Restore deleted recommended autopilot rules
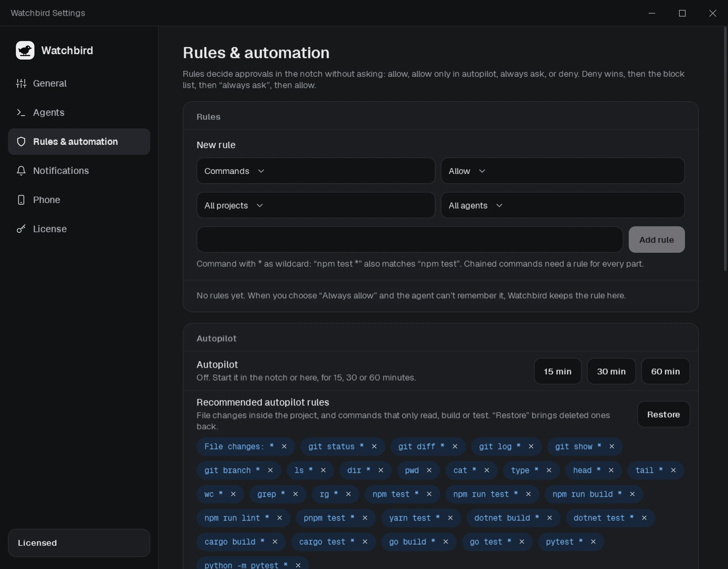This screenshot has height=569, width=728. [x=663, y=414]
